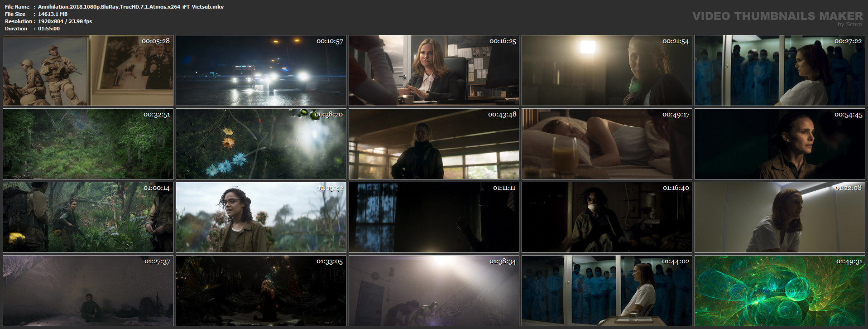Select the thumbnail at 00:43:48
This screenshot has width=868, height=329.
tap(434, 144)
